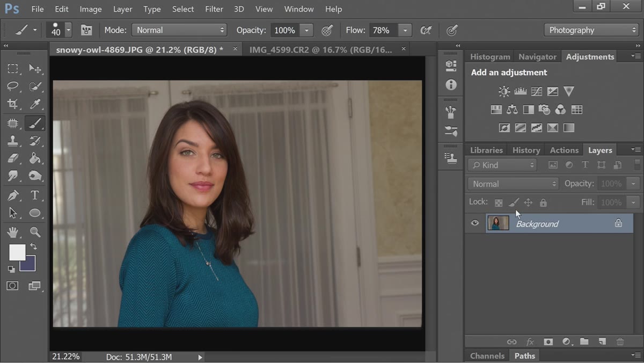
Task: Open the brush preset picker arrow
Action: tap(68, 30)
